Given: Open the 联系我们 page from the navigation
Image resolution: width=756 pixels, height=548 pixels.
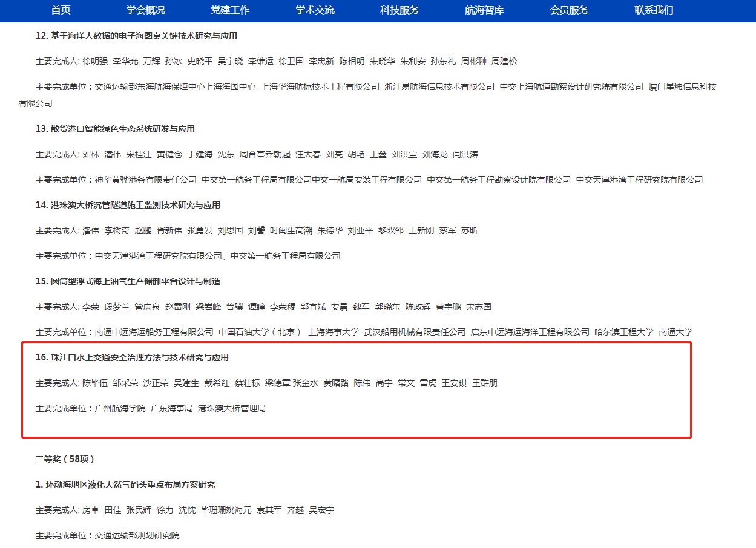Looking at the screenshot, I should (x=654, y=10).
